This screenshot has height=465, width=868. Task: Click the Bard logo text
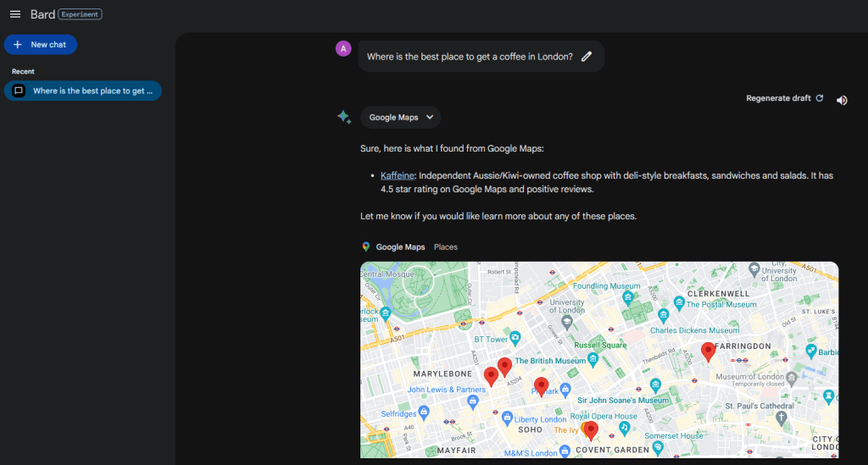point(42,14)
